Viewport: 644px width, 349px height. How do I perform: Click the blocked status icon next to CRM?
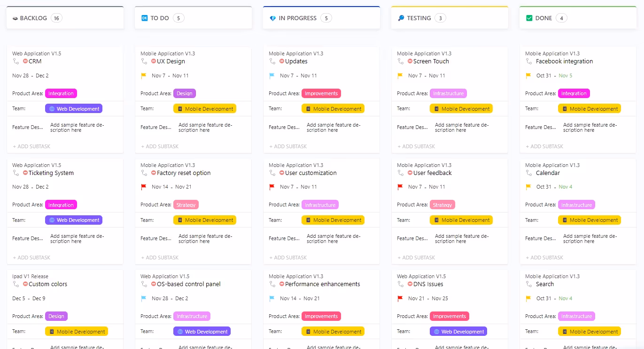(26, 61)
